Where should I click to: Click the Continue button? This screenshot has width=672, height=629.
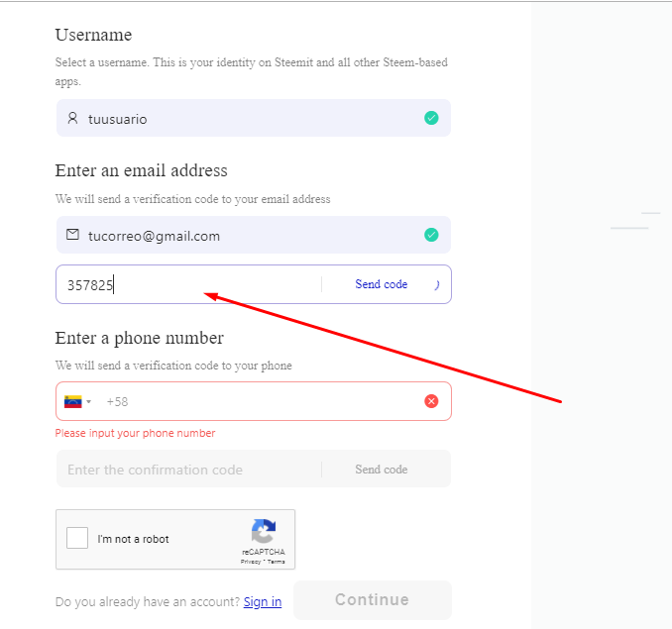tap(372, 600)
